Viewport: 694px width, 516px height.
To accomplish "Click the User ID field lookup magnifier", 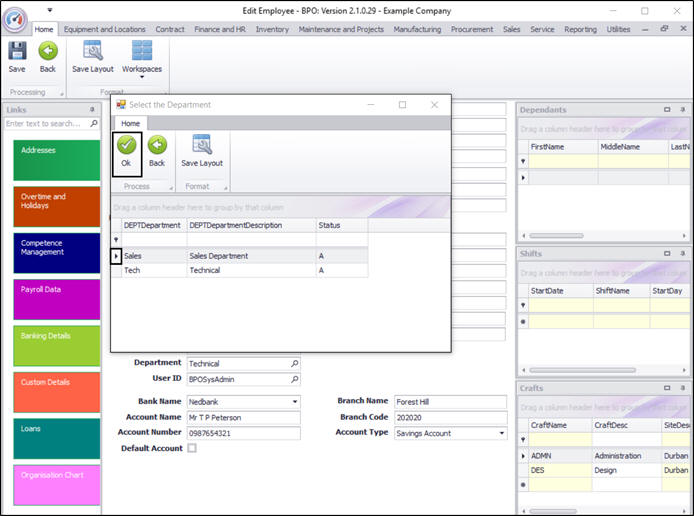I will (295, 379).
